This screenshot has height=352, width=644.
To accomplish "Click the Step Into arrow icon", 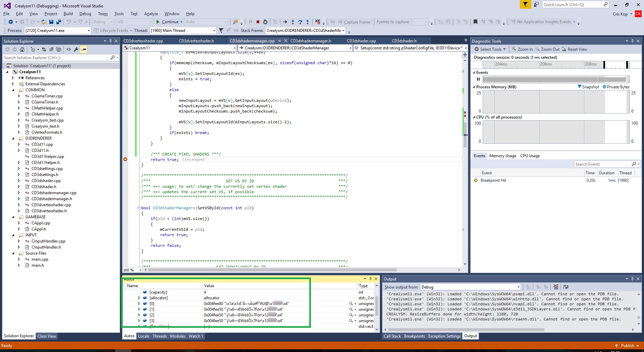I will (292, 22).
